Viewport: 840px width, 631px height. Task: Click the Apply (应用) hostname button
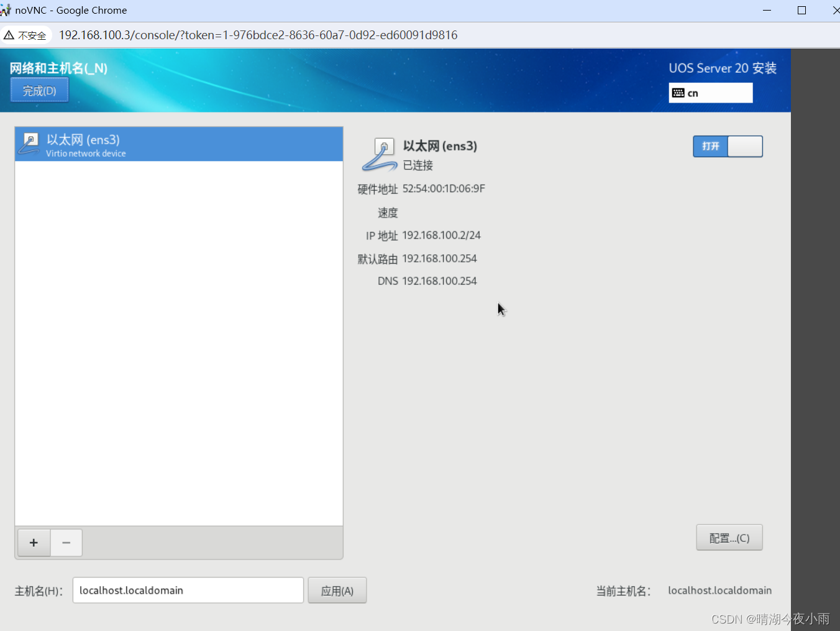click(337, 591)
